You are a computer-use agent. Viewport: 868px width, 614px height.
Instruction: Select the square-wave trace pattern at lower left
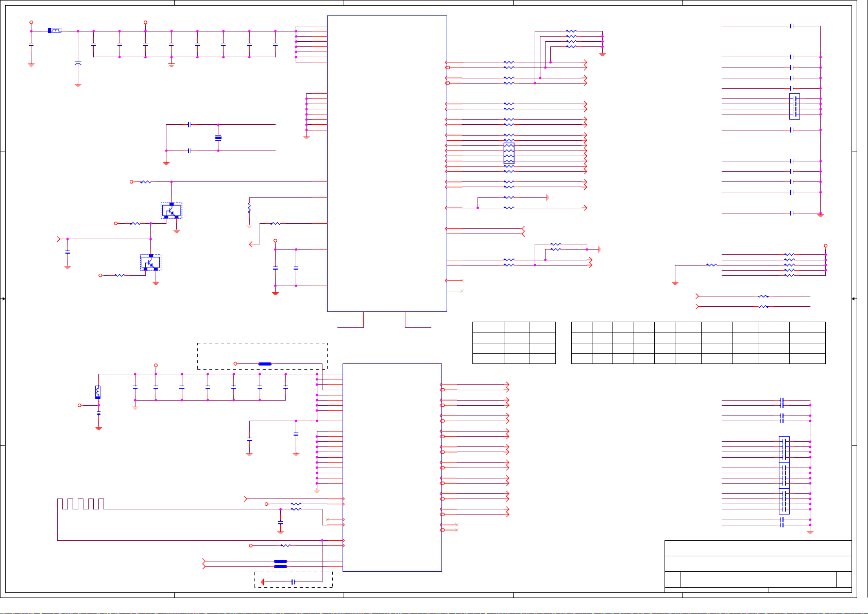point(81,504)
